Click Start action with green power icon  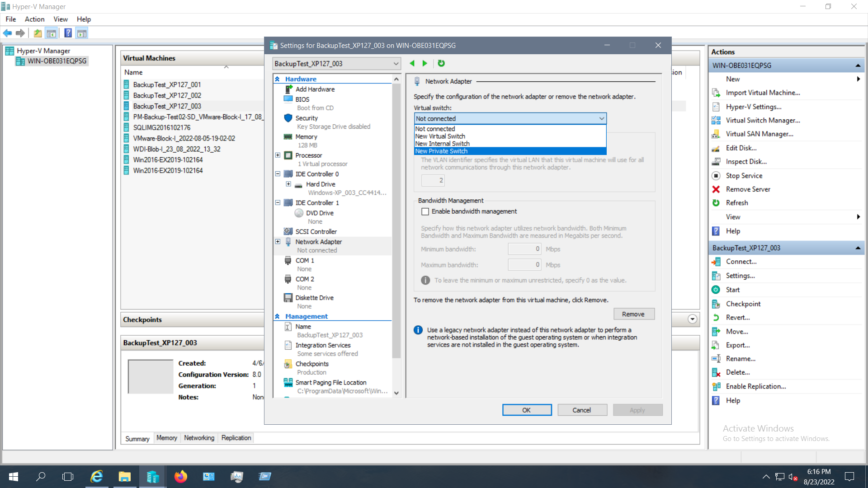pos(732,290)
